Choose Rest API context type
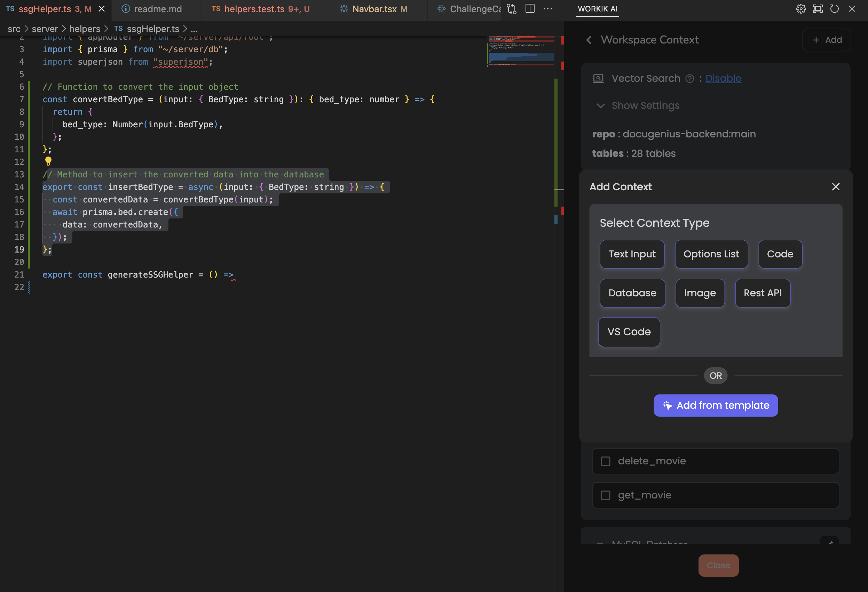 [762, 293]
